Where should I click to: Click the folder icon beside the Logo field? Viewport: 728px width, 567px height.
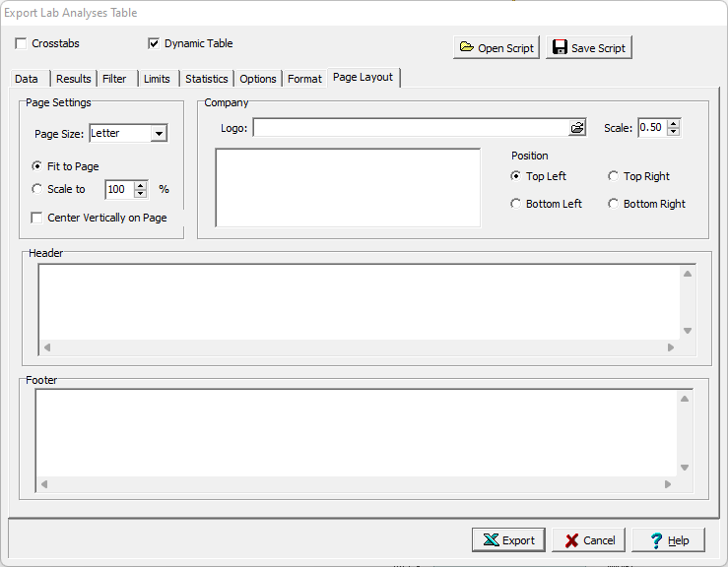577,128
